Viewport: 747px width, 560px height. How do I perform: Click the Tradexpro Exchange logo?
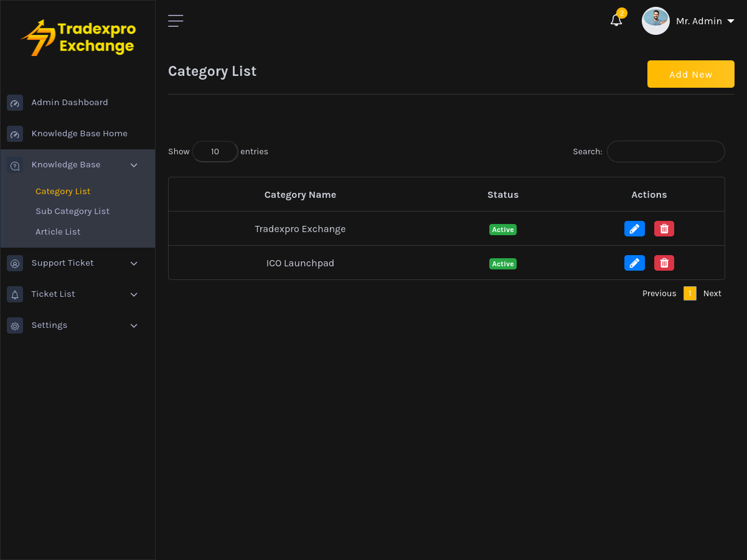(78, 37)
